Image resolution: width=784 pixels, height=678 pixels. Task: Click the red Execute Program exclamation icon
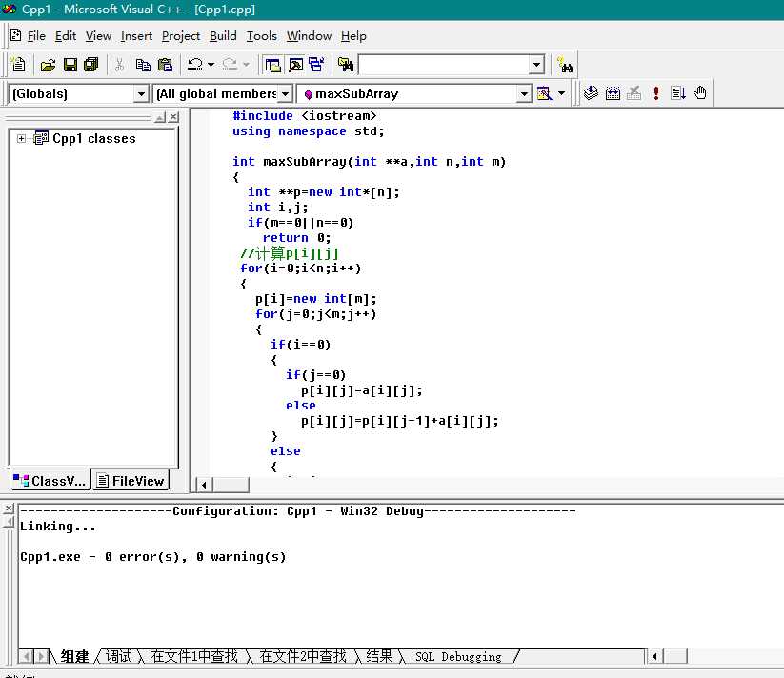(656, 93)
